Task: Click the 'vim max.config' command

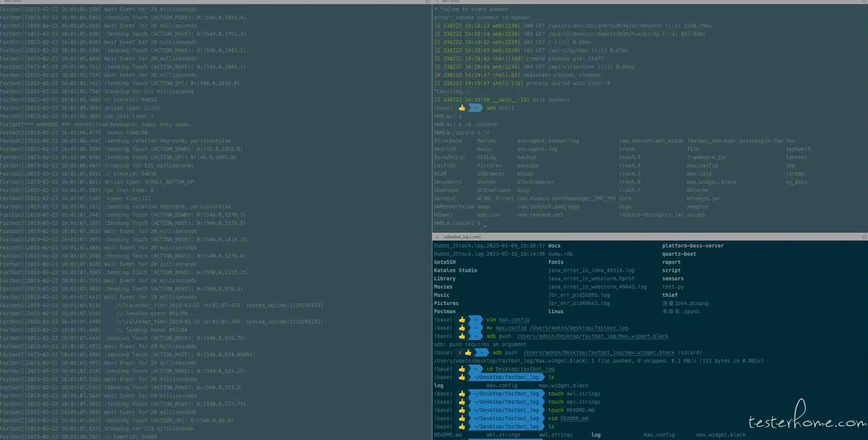Action: [x=508, y=320]
